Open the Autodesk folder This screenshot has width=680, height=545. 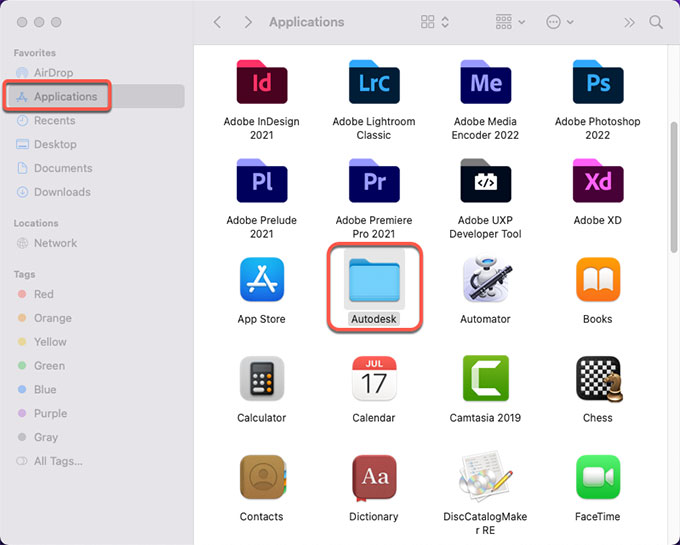click(374, 280)
